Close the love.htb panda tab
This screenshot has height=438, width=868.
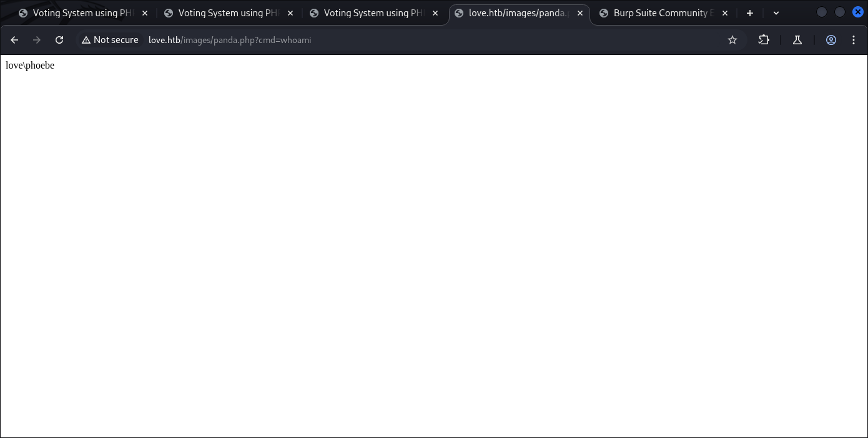(580, 13)
